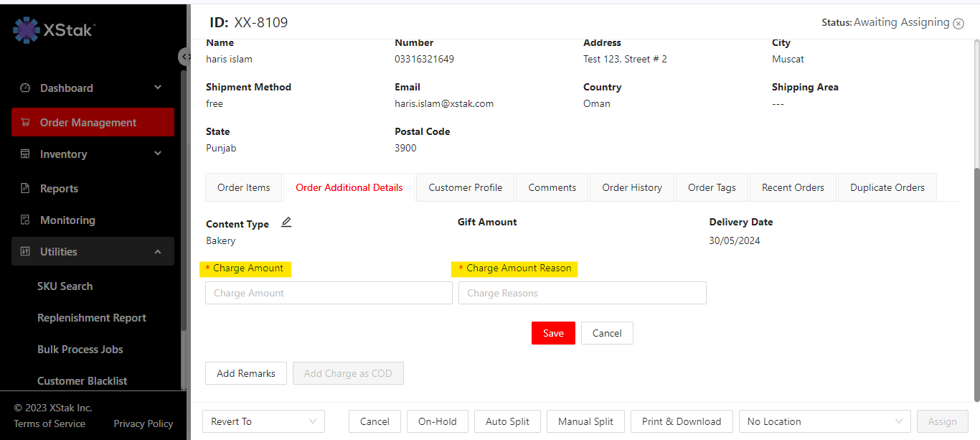Click the Monitoring sidebar icon
The width and height of the screenshot is (980, 440).
coord(25,220)
